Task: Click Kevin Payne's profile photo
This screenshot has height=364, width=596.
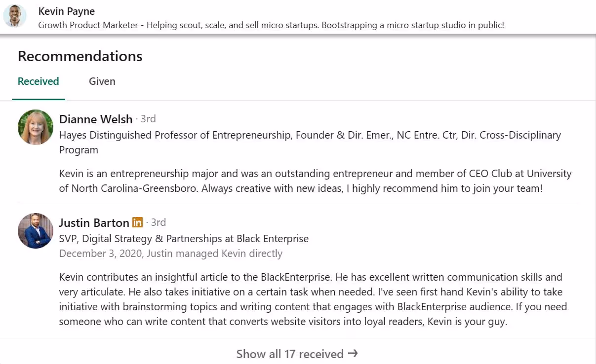Action: 14,15
